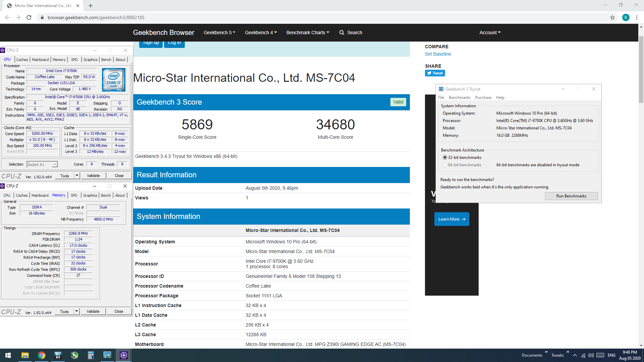The height and width of the screenshot is (362, 644).
Task: Expand the Benchmark Charts dropdown
Action: 308,33
